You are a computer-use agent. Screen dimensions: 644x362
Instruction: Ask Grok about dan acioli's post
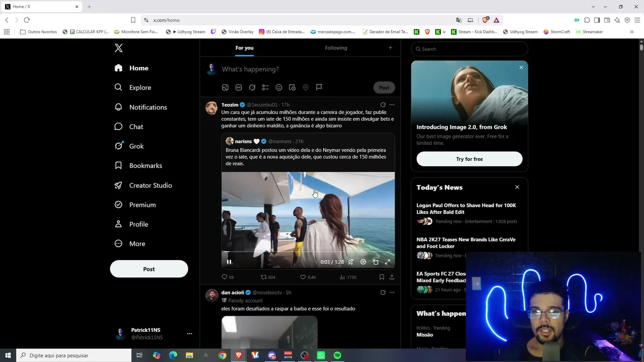[x=383, y=293]
